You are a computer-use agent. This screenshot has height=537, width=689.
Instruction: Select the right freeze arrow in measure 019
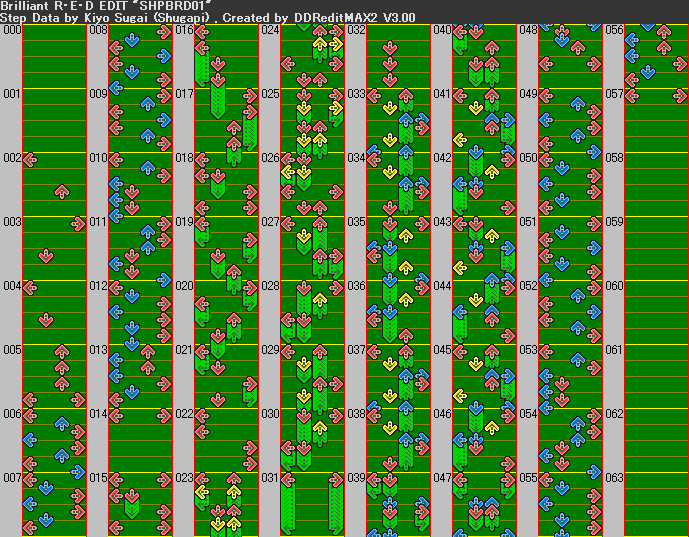pyautogui.click(x=250, y=248)
